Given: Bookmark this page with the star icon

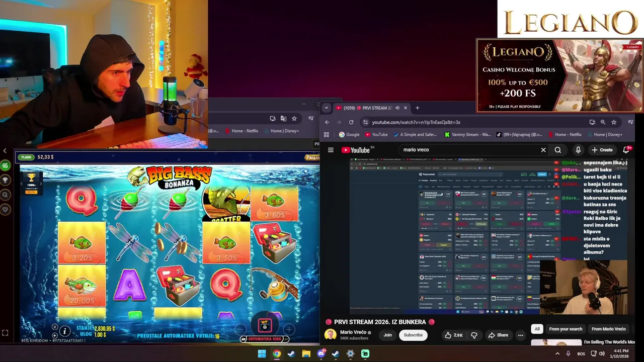Looking at the screenshot, I should coord(614,122).
